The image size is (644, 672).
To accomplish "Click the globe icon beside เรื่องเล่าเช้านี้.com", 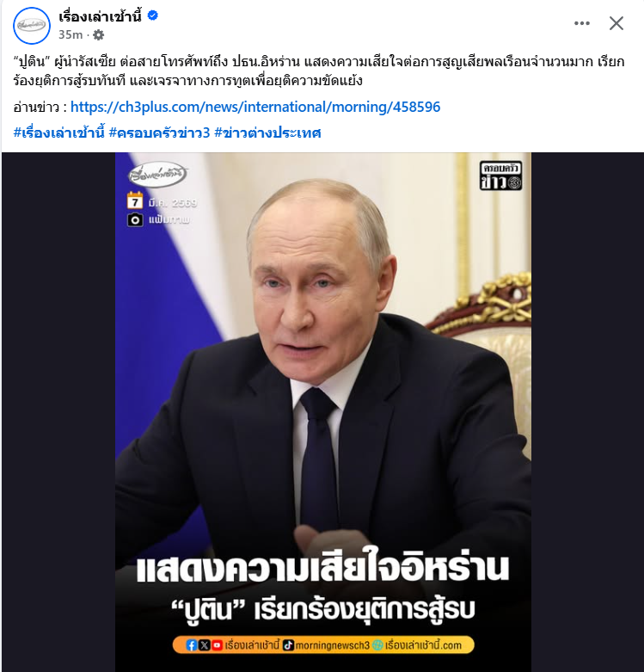I will pos(377,645).
